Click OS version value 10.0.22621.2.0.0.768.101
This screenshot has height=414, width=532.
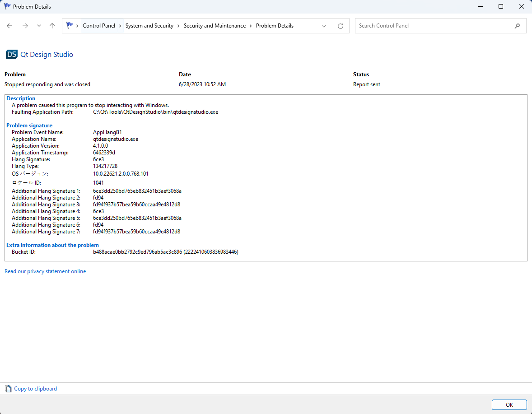point(121,174)
